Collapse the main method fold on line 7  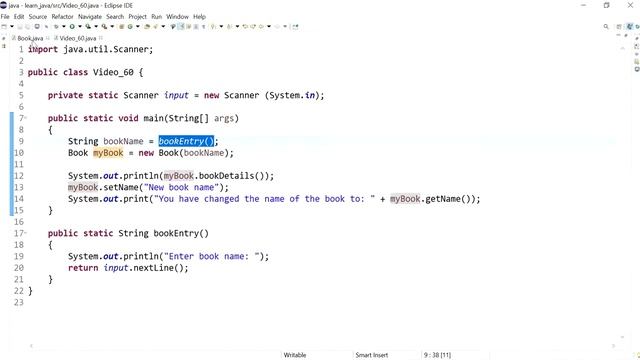25,118
